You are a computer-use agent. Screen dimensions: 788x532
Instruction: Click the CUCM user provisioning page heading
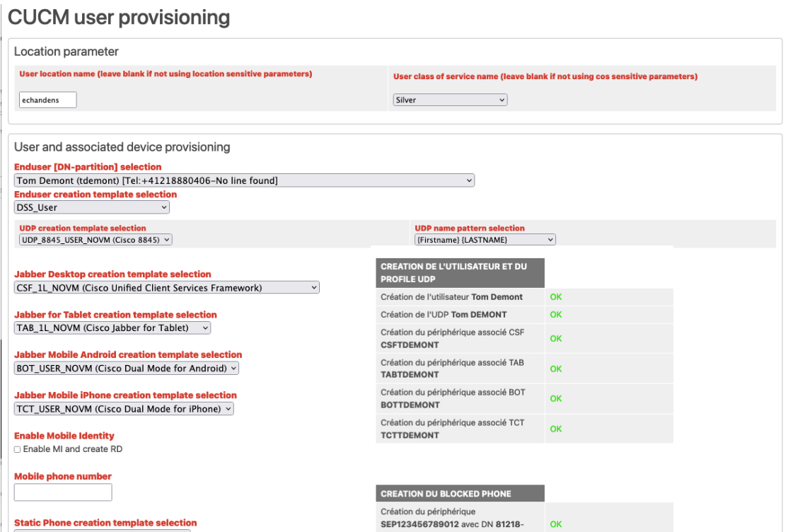(119, 18)
